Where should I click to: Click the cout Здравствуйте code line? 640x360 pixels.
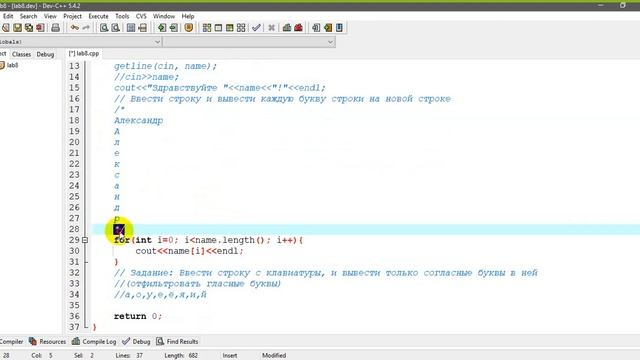click(220, 88)
